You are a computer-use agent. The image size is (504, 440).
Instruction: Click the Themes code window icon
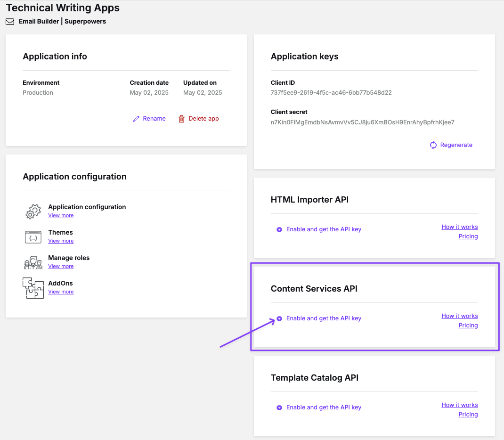(33, 237)
